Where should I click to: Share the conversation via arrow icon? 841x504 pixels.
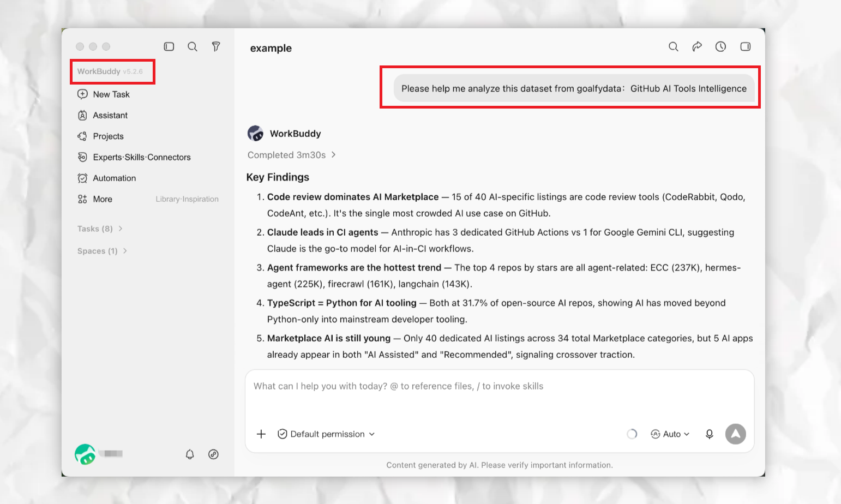(x=697, y=47)
